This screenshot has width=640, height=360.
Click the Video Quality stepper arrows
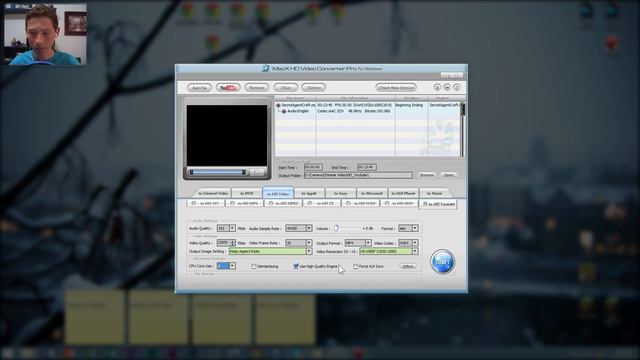coord(233,243)
